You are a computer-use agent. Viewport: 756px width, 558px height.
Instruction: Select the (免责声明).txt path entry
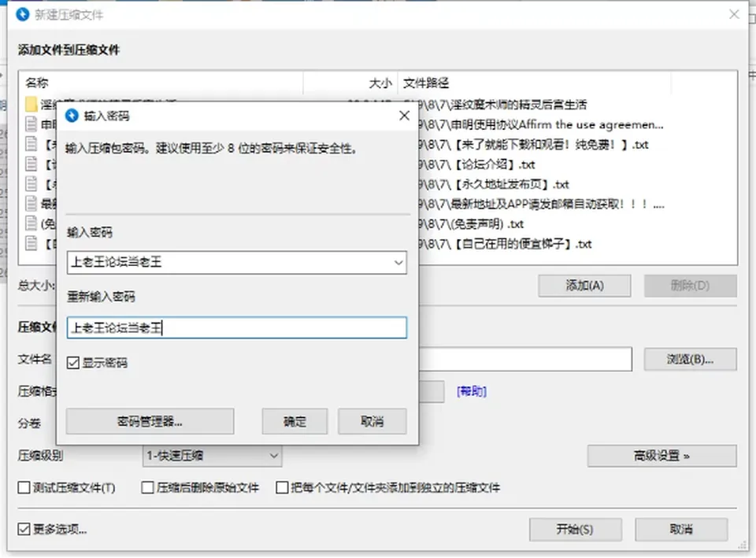472,223
